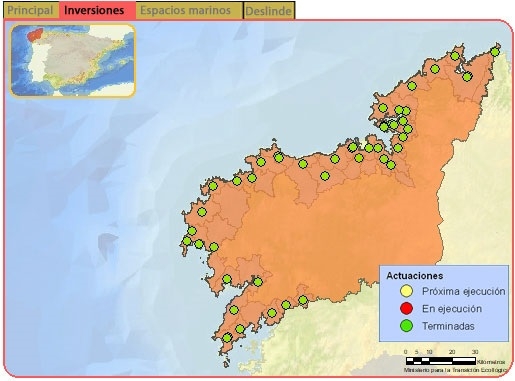
Task: Click the Spain overview inset map
Action: point(73,61)
